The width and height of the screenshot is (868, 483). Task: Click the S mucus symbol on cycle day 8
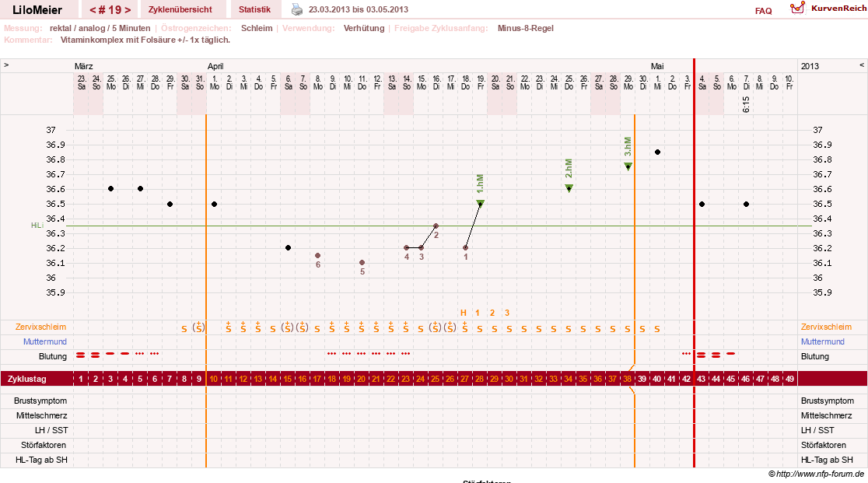[184, 329]
